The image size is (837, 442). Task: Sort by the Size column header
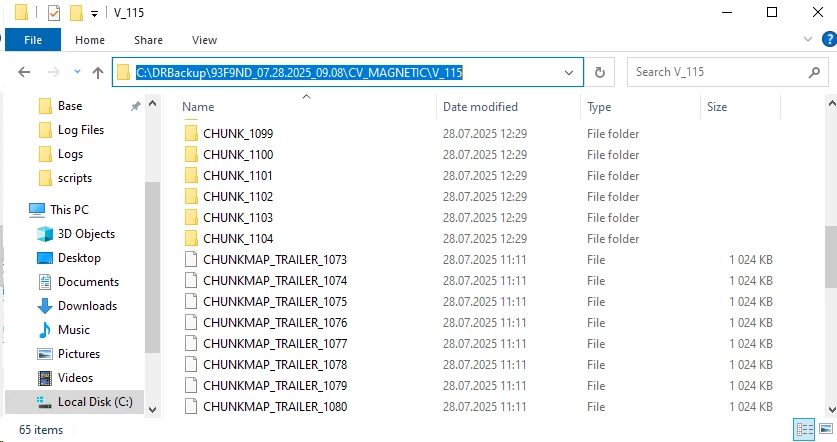(717, 107)
